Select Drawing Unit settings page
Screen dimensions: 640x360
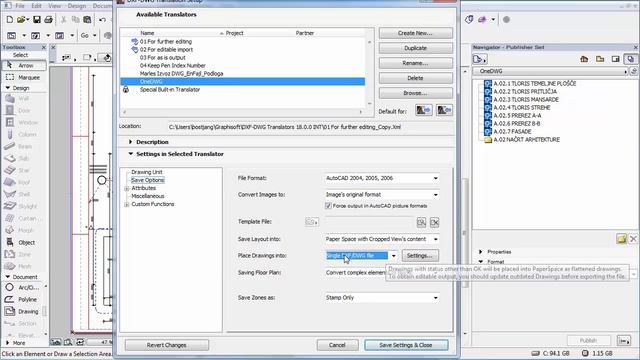coord(147,172)
